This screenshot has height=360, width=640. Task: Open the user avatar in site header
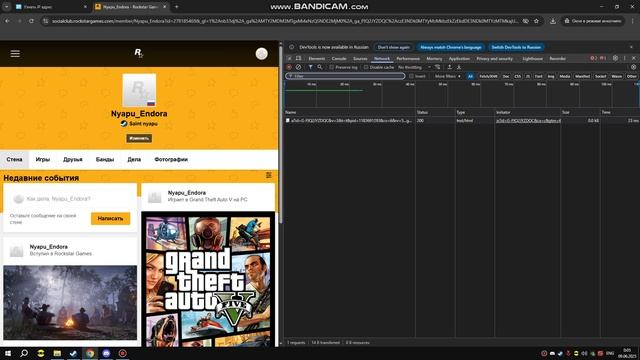point(262,53)
